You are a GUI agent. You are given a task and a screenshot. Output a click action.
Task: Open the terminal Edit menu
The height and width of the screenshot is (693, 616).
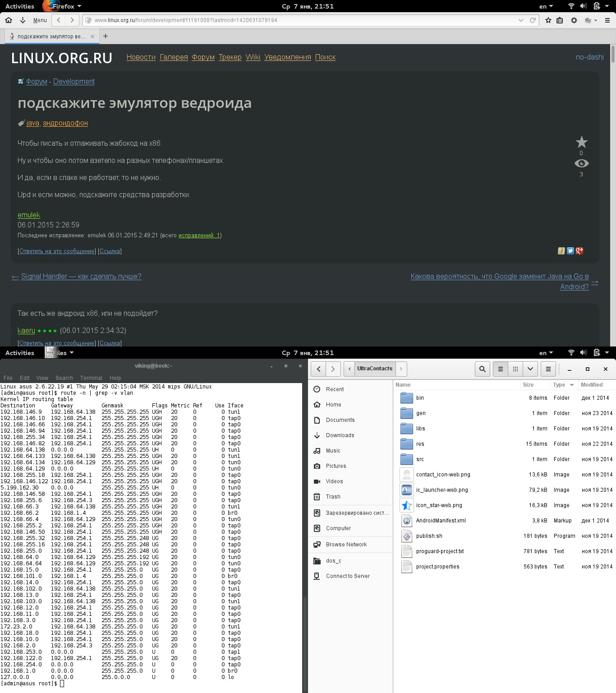pyautogui.click(x=25, y=378)
